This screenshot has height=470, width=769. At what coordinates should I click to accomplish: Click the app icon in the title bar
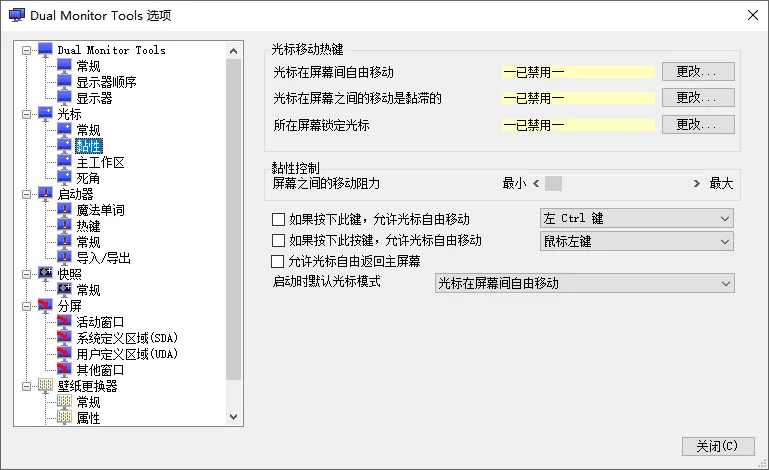click(17, 15)
